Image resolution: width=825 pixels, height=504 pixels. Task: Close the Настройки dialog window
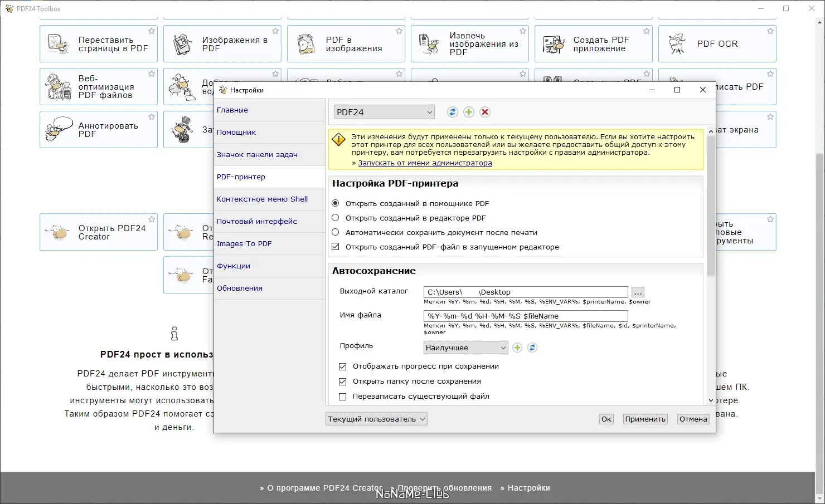[703, 90]
